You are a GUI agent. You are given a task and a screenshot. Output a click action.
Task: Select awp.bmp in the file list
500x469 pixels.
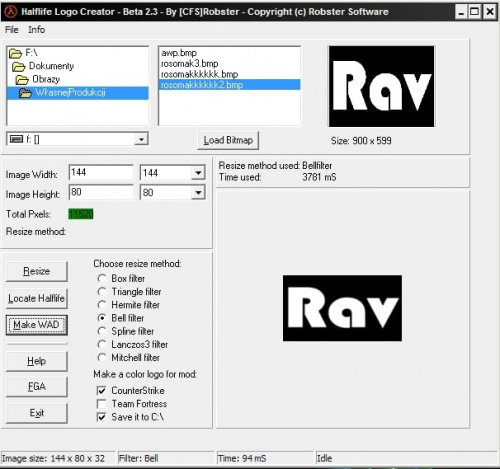pos(179,53)
